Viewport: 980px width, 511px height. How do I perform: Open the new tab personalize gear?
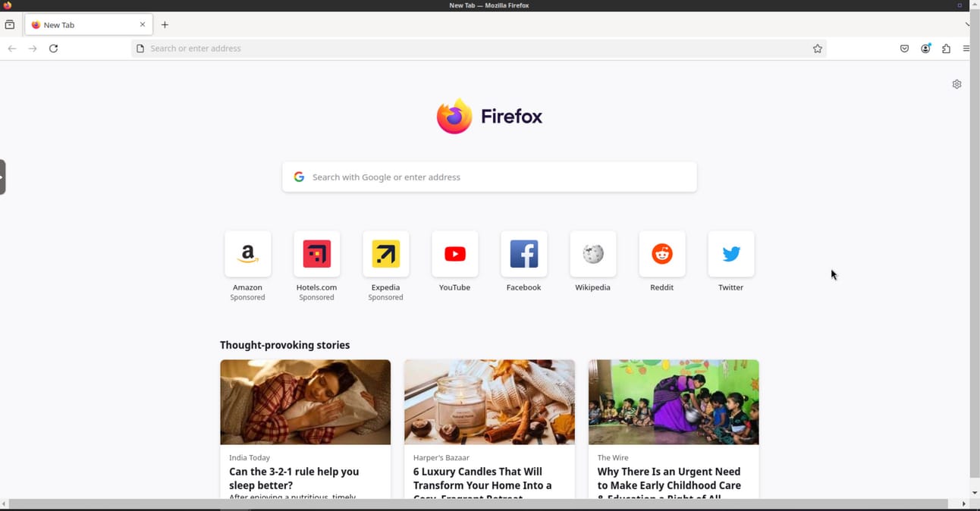956,84
